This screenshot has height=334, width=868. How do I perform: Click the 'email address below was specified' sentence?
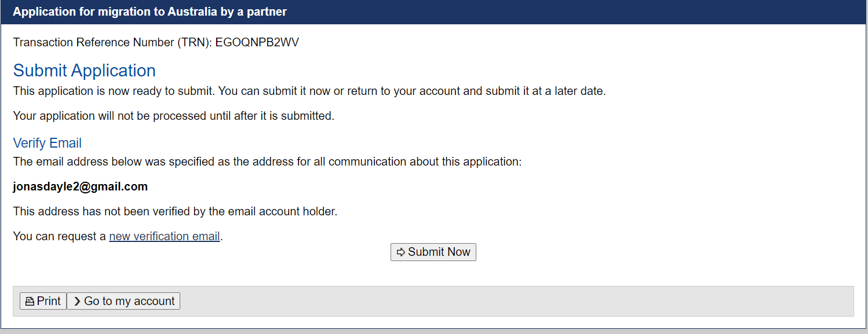(x=267, y=162)
